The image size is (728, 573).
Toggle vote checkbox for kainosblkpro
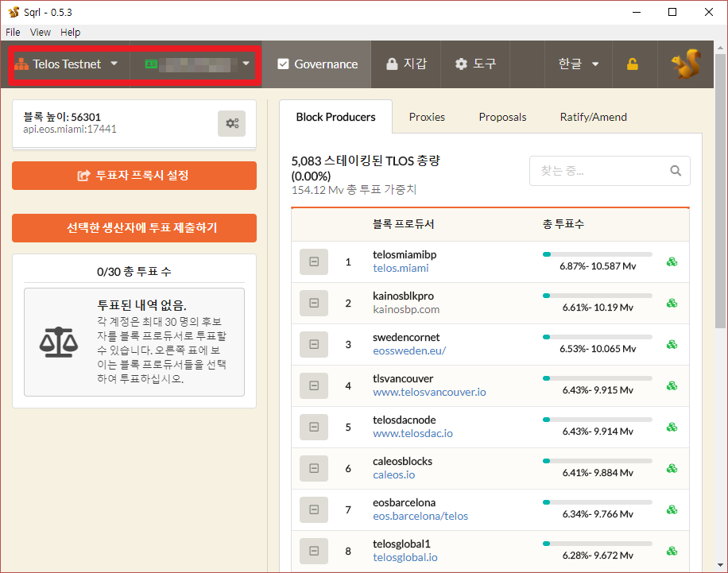(x=314, y=304)
